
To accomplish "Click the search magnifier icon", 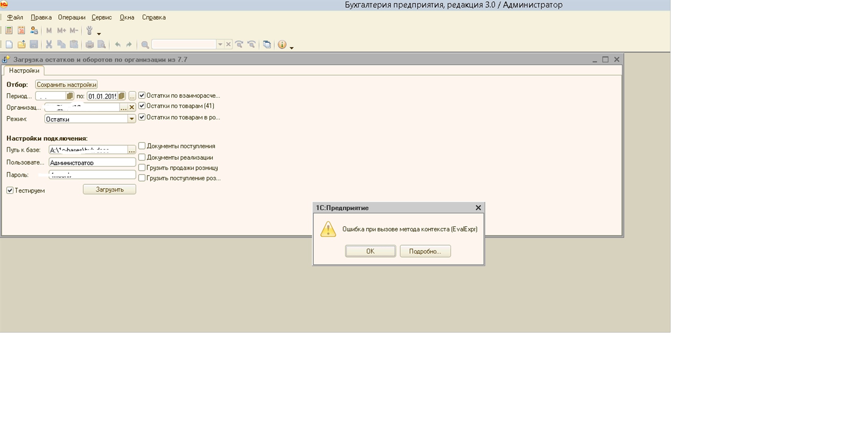I will 145,44.
